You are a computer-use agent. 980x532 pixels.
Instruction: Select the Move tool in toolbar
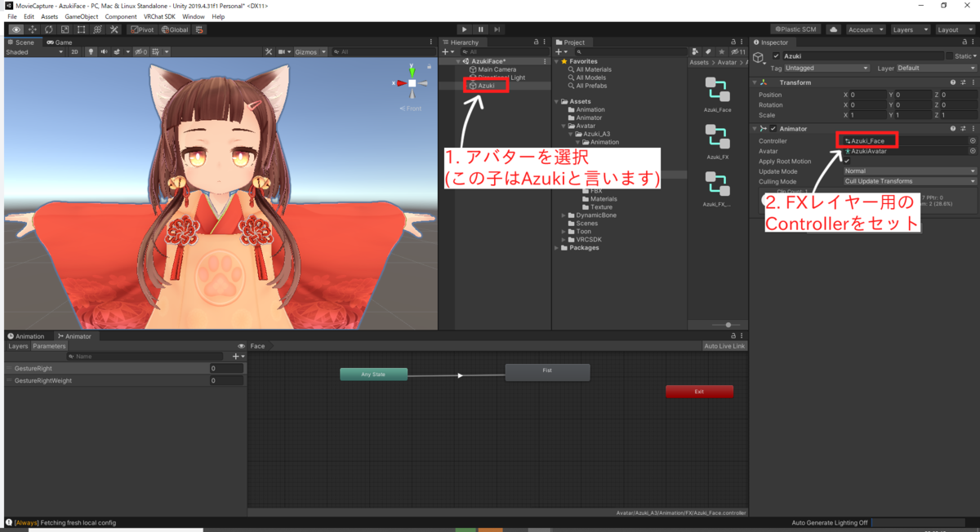tap(32, 29)
